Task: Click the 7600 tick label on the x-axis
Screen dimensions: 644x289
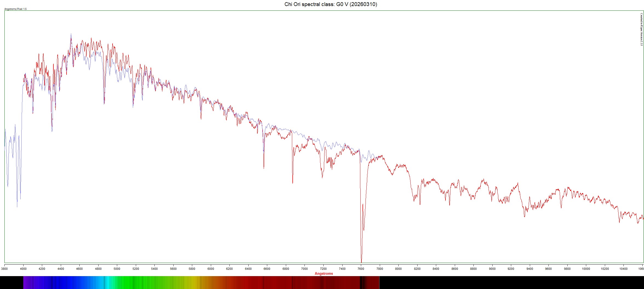Action: tap(361, 269)
